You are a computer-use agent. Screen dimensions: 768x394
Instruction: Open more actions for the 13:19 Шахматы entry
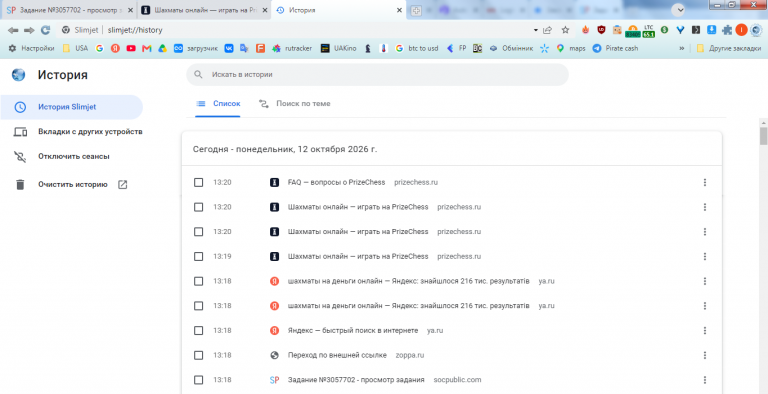click(705, 256)
